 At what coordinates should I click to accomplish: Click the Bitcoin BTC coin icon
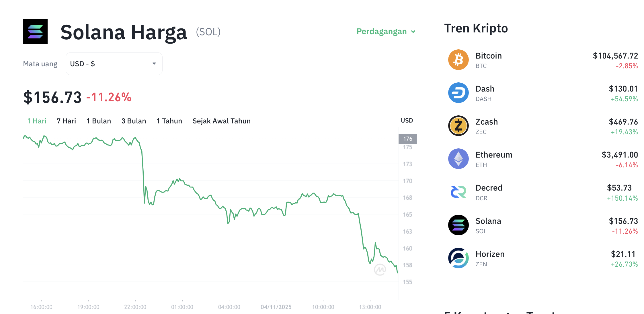point(458,59)
